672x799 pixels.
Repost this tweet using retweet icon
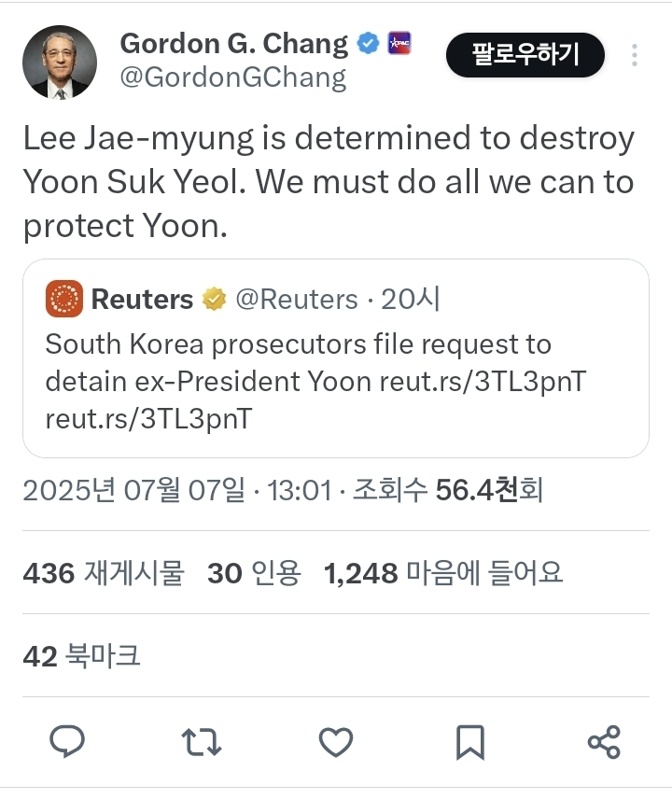coord(201,742)
